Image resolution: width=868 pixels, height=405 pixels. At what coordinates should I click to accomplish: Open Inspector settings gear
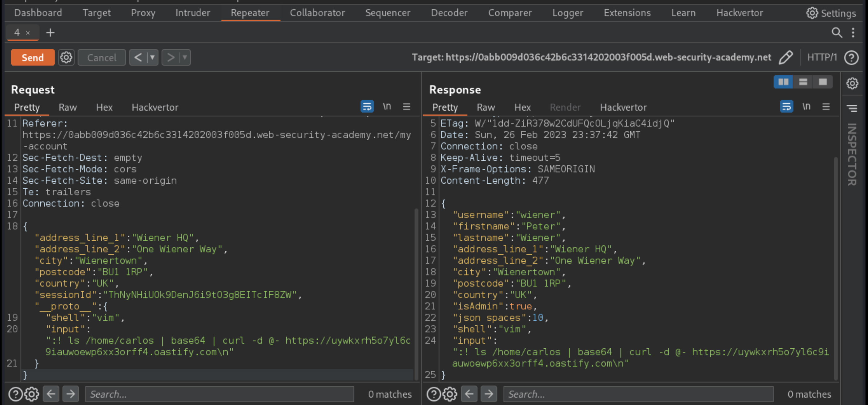pyautogui.click(x=852, y=83)
